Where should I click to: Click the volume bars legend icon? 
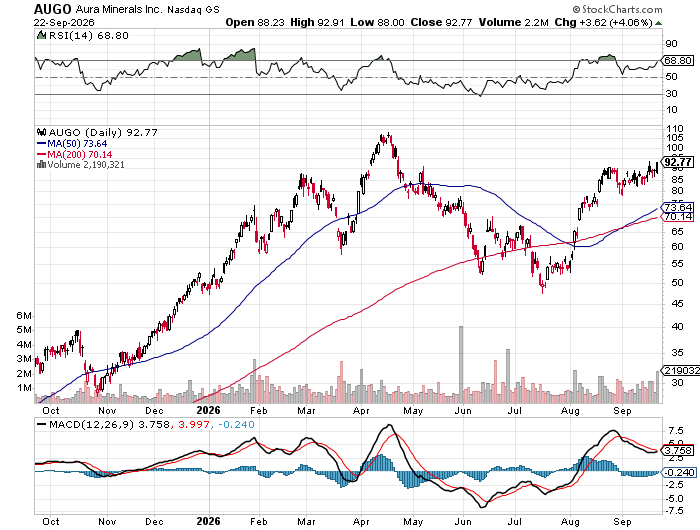coord(42,165)
